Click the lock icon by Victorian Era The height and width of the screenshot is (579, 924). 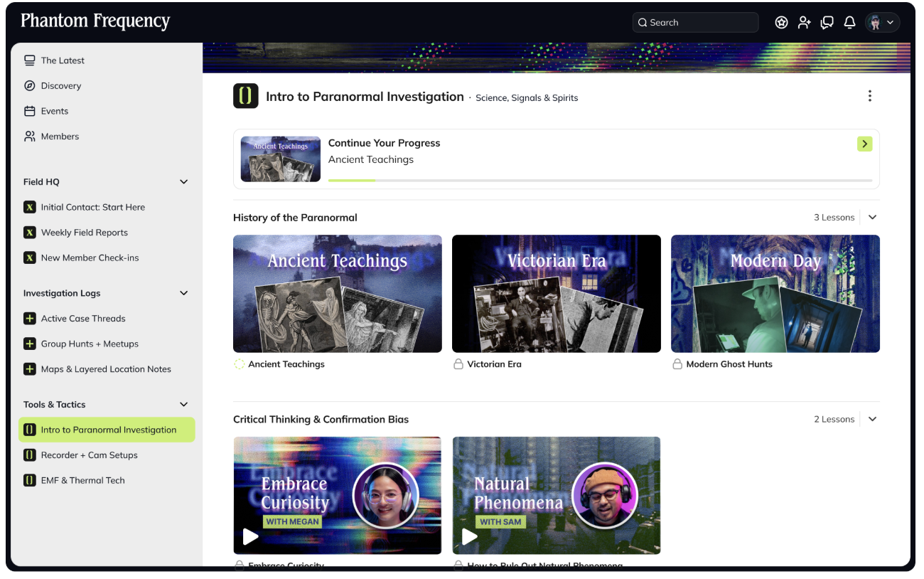(458, 364)
